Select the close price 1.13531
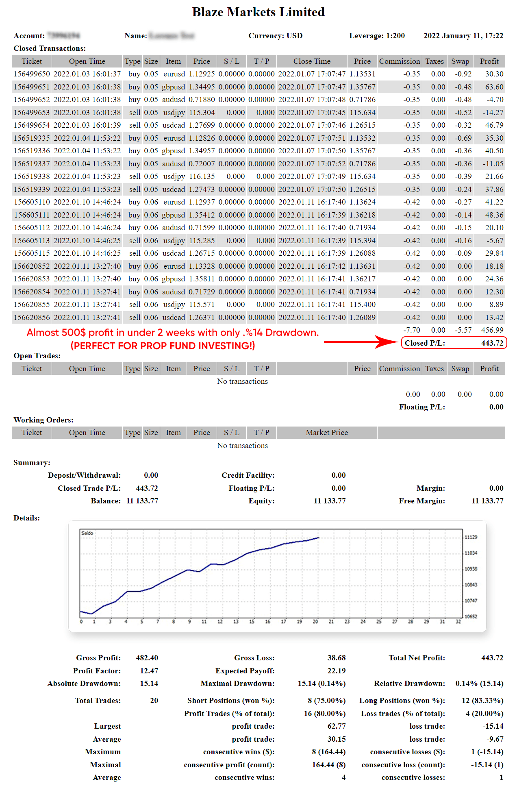This screenshot has width=517, height=812. point(363,74)
